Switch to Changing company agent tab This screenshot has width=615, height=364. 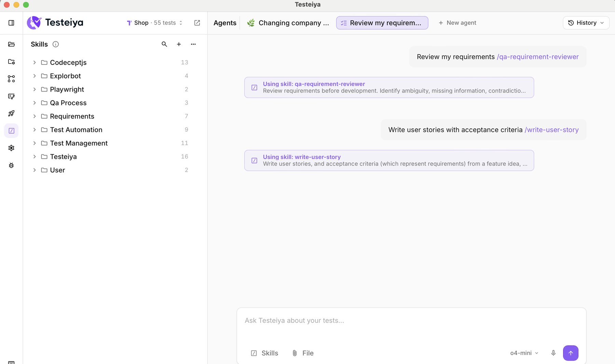[288, 23]
